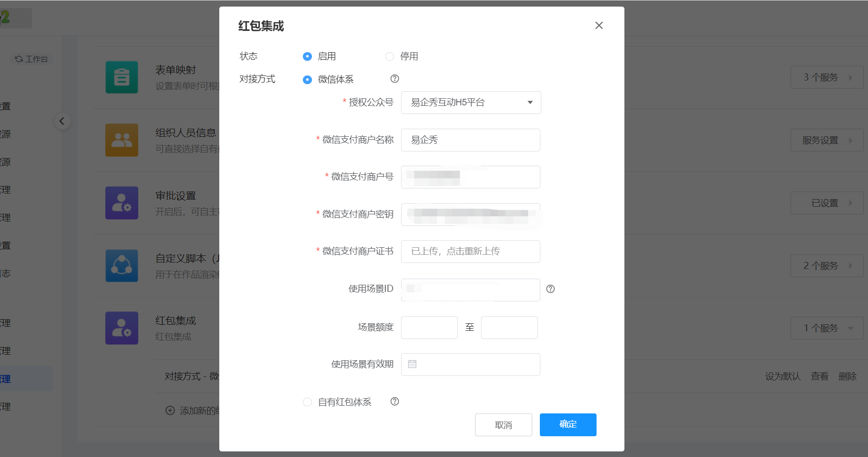Open the 授权公众号 dropdown

coord(470,102)
